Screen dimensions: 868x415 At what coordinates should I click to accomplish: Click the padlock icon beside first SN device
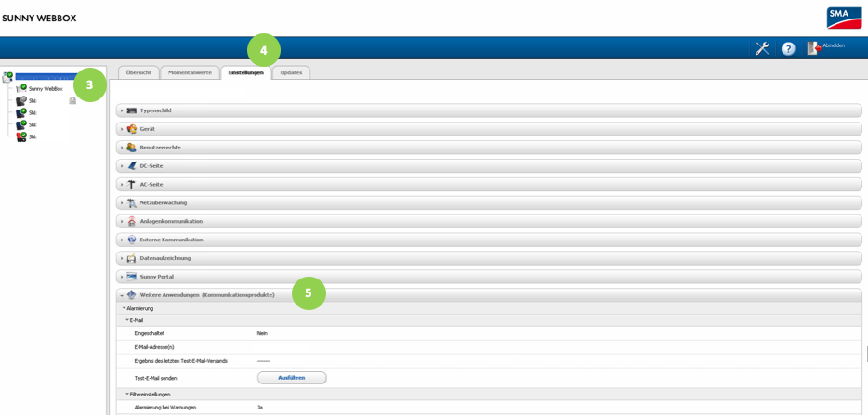72,100
